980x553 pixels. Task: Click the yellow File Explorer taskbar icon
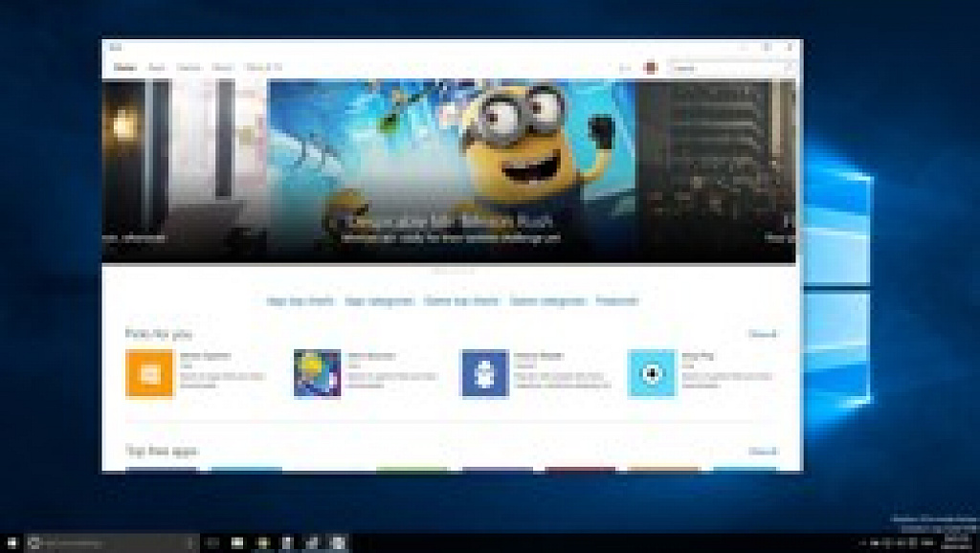(262, 543)
